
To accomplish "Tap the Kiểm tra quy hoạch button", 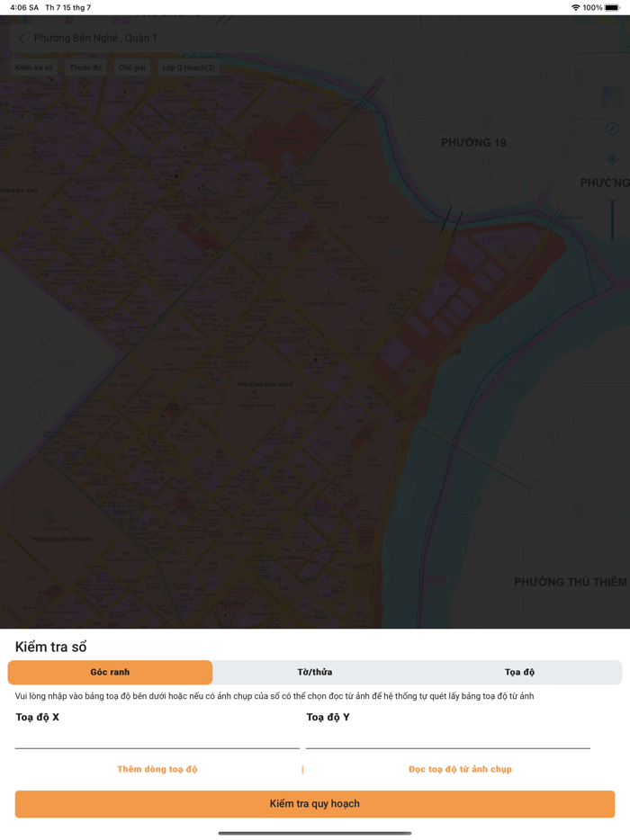I will [x=315, y=803].
